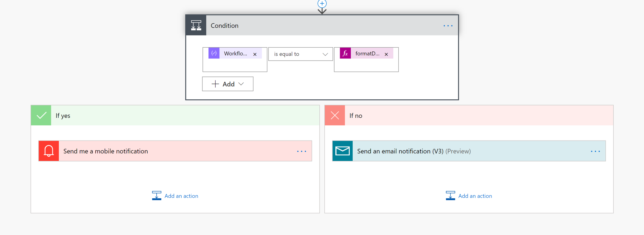Select the bell icon on mobile notification action
This screenshot has width=644, height=235.
pyautogui.click(x=48, y=151)
